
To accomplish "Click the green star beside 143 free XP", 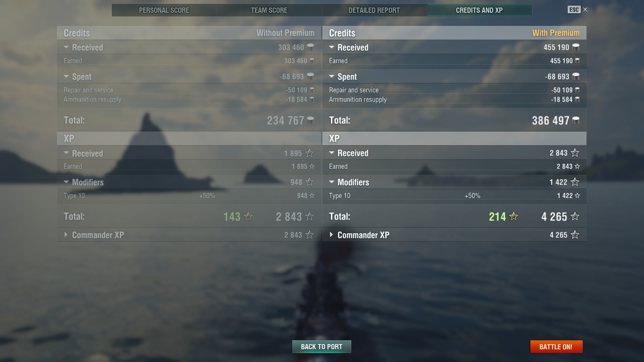I will pos(248,216).
